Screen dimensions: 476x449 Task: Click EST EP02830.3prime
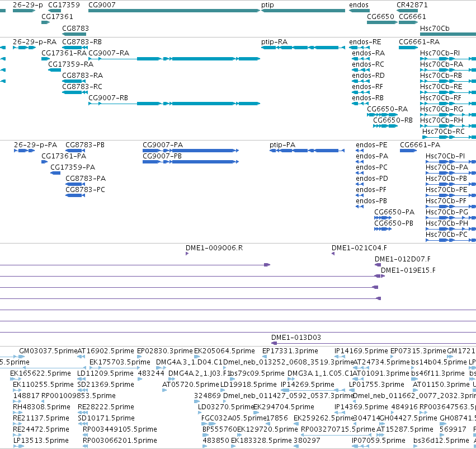(x=164, y=351)
